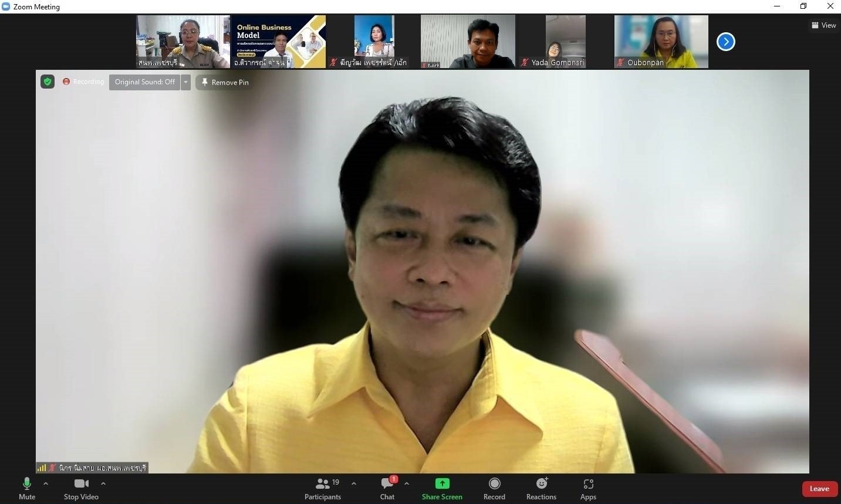Select the man in black shirt thumbnail
Viewport: 841px width, 504px height.
pos(468,42)
